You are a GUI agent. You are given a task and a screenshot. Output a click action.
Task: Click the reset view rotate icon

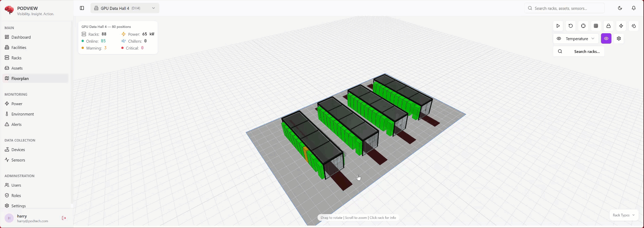coord(571,26)
